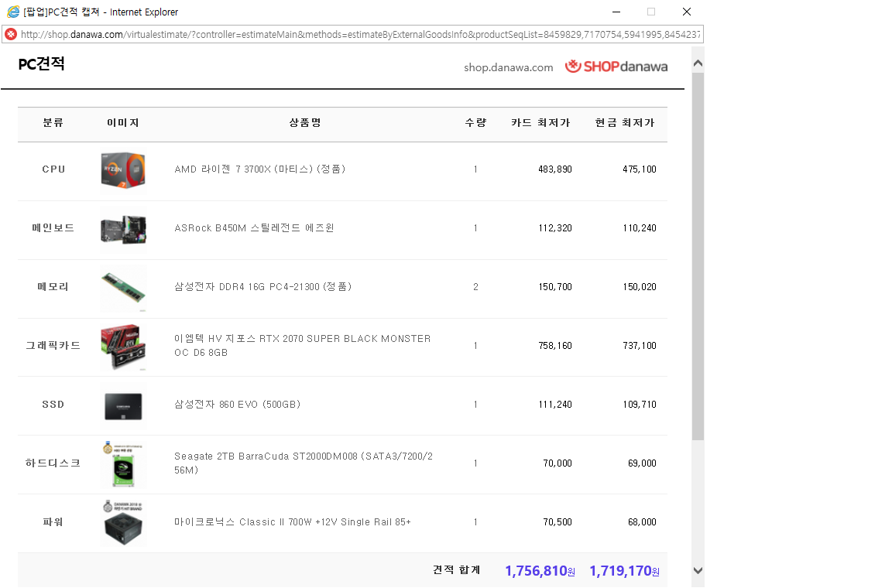Click the shop.danawa.com text

coord(508,67)
